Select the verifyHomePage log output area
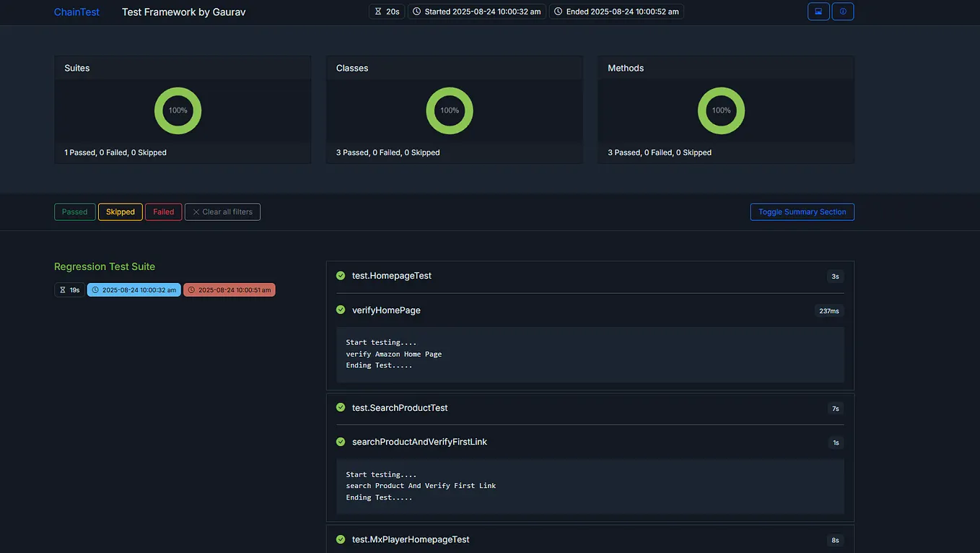The height and width of the screenshot is (553, 980). [x=590, y=354]
